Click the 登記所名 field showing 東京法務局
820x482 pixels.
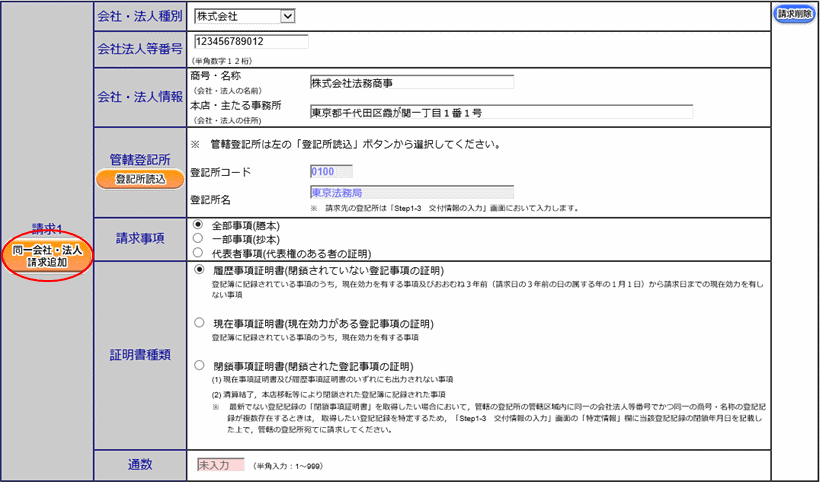(x=412, y=192)
